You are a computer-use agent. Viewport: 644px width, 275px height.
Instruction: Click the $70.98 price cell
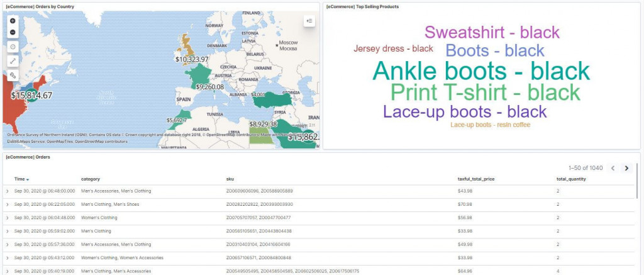click(465, 205)
